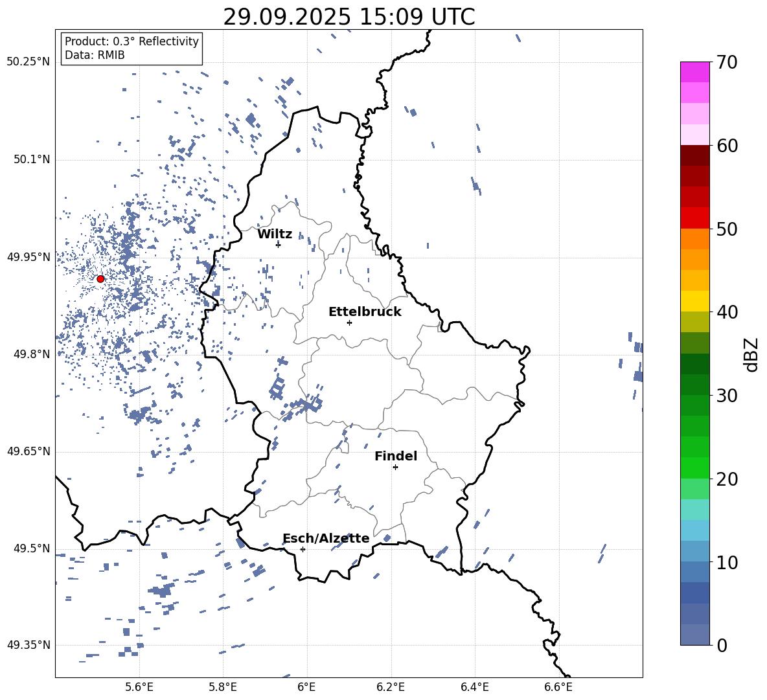This screenshot has height=700, width=767.
Task: Click the 20 tick label on colorbar
Action: 727,479
